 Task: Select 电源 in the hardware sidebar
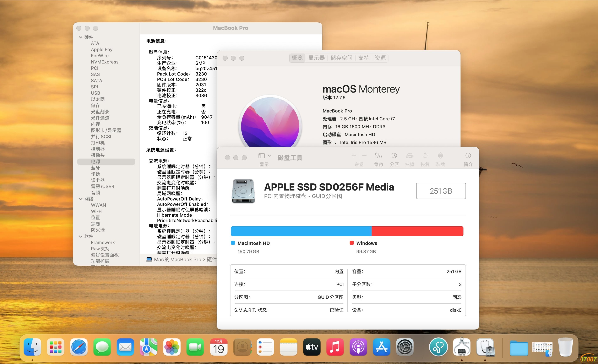pos(106,161)
